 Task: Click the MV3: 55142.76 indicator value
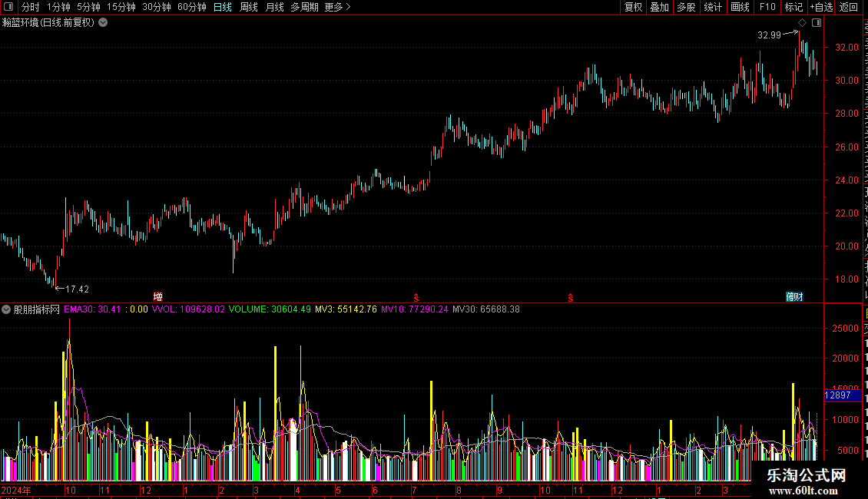(x=346, y=309)
